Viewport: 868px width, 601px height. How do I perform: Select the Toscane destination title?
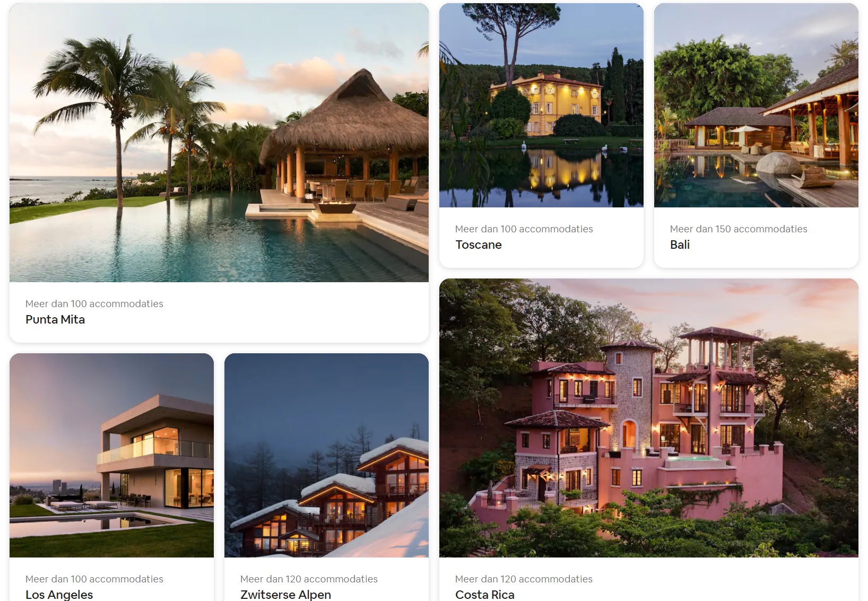(x=479, y=245)
